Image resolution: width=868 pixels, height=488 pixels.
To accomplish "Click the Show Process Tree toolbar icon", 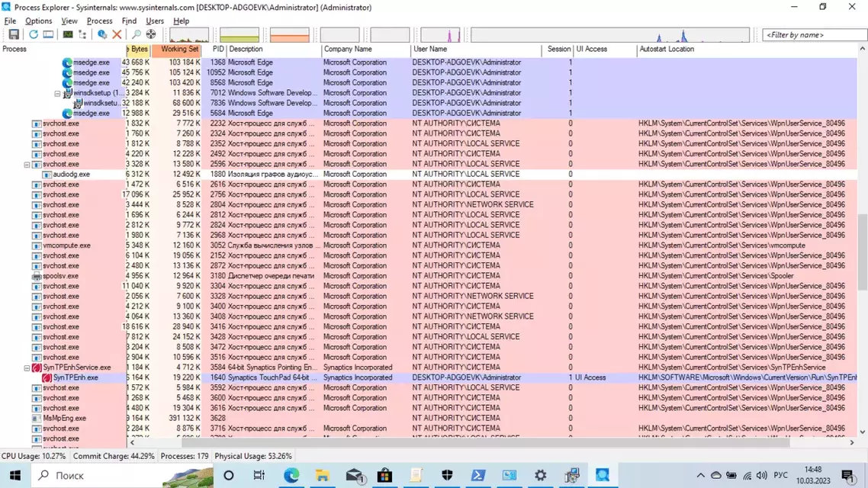I will (82, 34).
